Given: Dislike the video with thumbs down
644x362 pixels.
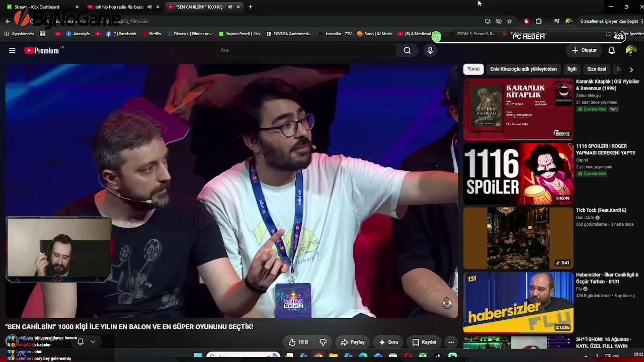Looking at the screenshot, I should pos(323,342).
